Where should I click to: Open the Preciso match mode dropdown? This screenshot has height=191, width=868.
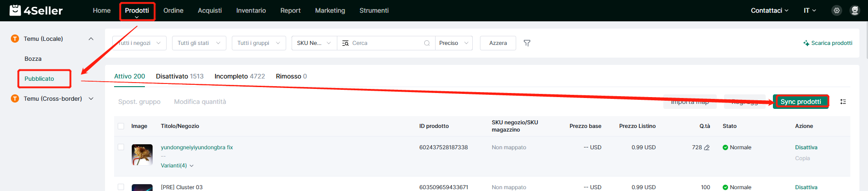(x=454, y=43)
